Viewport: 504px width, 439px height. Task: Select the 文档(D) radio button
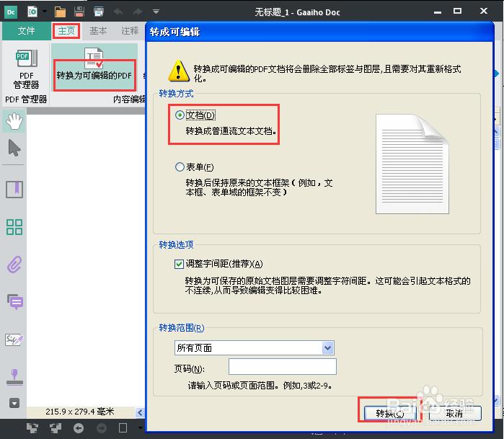click(x=180, y=115)
